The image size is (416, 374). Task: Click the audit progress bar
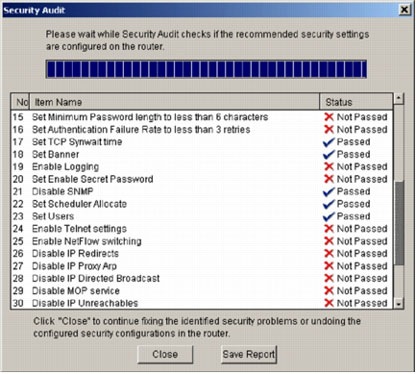pos(206,69)
